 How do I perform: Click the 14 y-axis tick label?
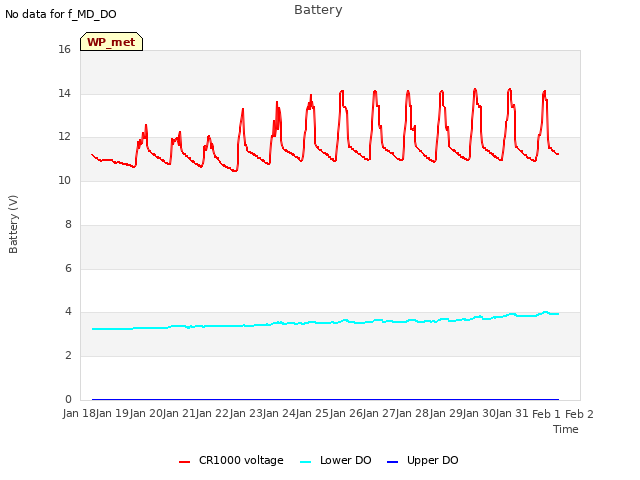64,93
